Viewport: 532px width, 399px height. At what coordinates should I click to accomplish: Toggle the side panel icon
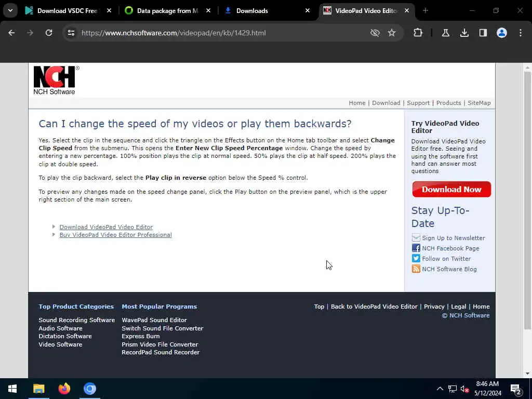(483, 33)
